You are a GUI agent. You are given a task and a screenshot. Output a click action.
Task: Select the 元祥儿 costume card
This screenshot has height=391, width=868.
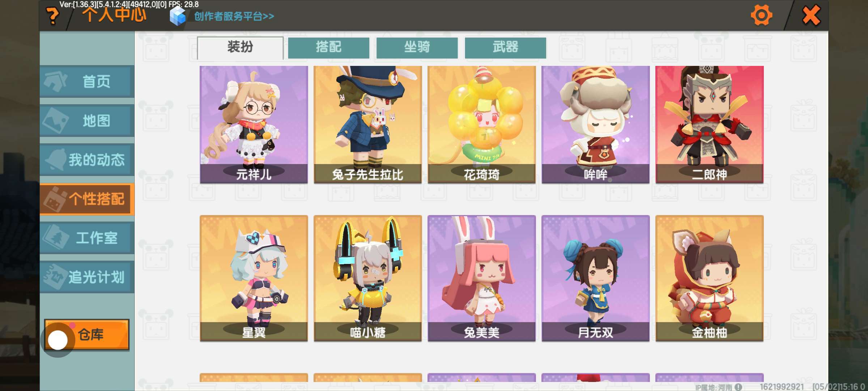coord(254,125)
